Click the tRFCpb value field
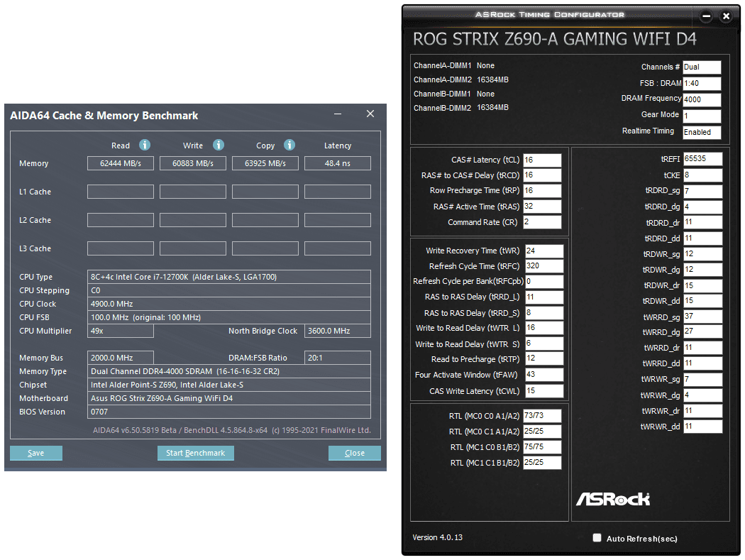Image resolution: width=745 pixels, height=560 pixels. click(544, 282)
